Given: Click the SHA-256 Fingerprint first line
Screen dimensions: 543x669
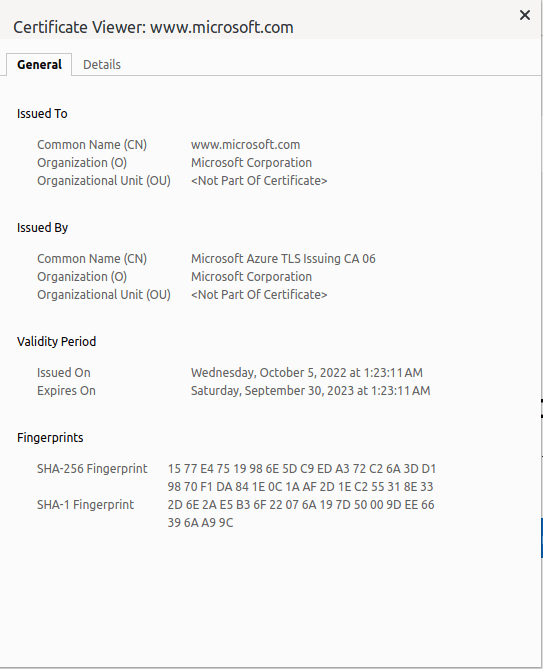Looking at the screenshot, I should click(x=302, y=468).
